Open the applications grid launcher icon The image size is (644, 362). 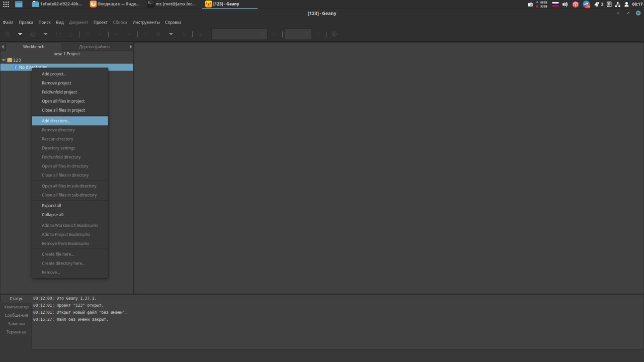[6, 4]
